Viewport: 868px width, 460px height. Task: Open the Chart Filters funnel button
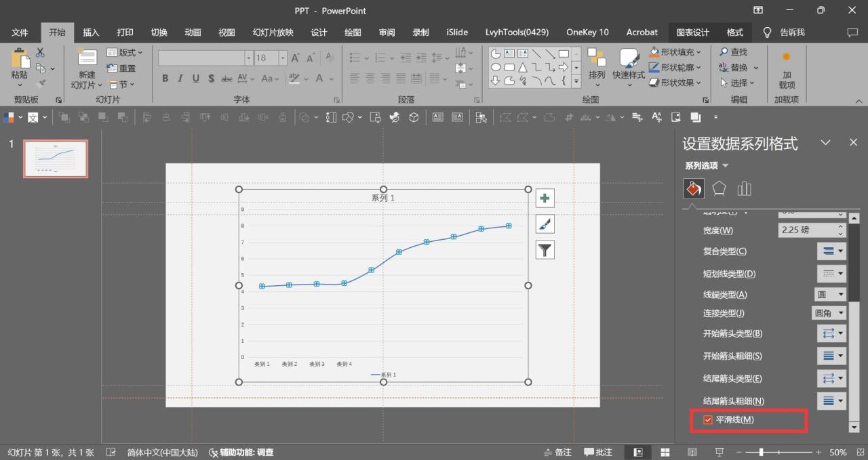click(x=545, y=250)
